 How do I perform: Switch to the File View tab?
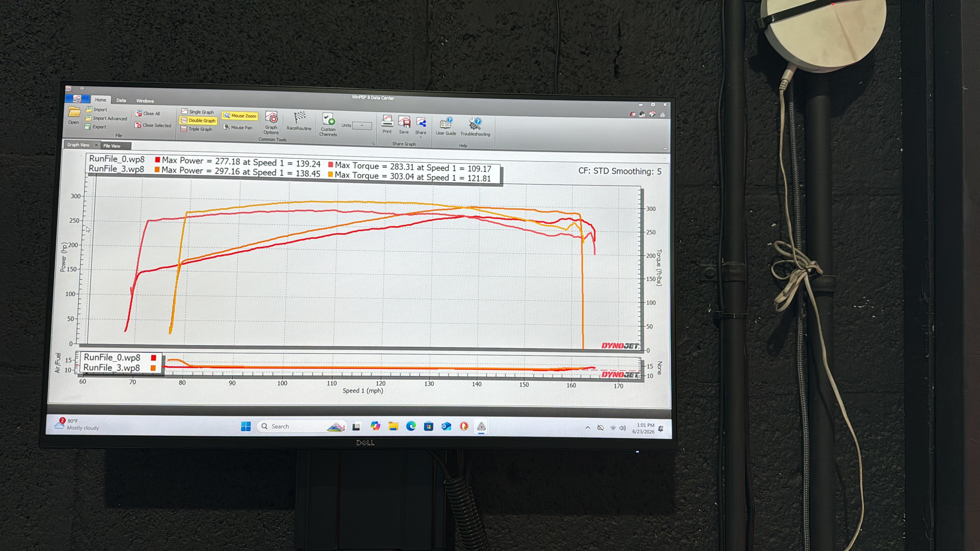[x=112, y=146]
